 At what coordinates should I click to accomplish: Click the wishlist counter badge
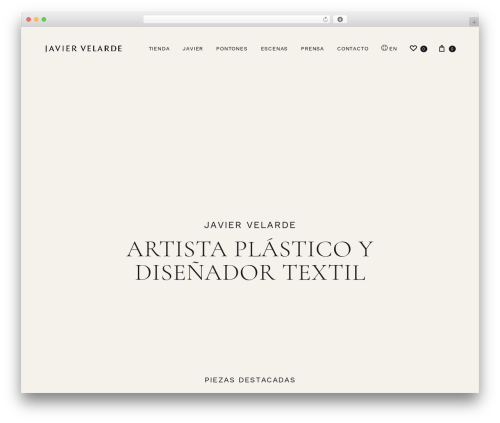(x=424, y=49)
